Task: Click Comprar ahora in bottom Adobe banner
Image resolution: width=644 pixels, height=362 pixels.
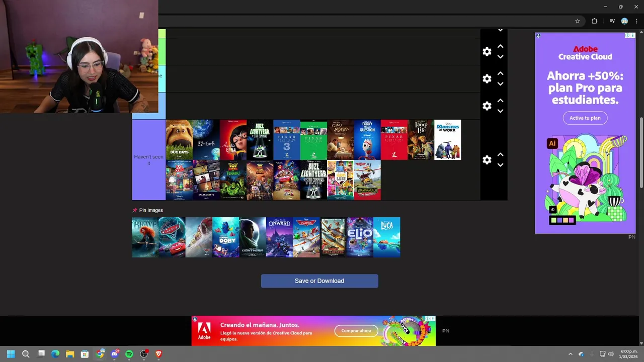Action: click(x=356, y=331)
